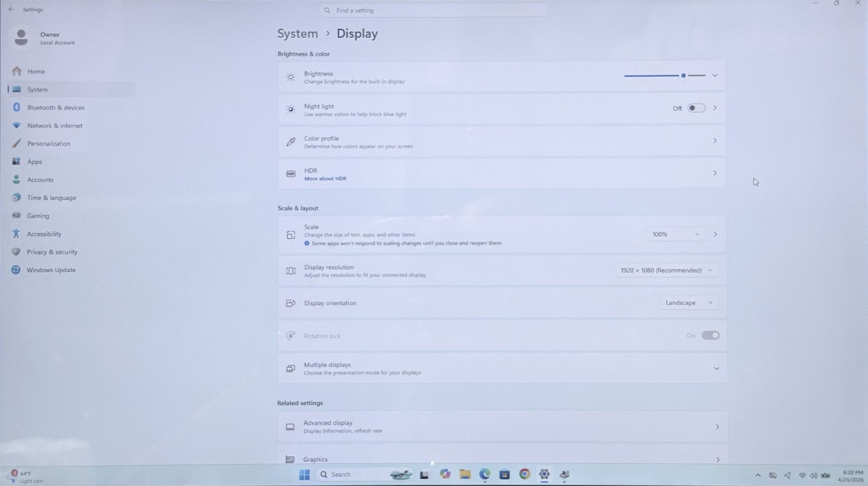Click the System breadcrumb link
Viewport: 868px width, 486px height.
coord(297,34)
